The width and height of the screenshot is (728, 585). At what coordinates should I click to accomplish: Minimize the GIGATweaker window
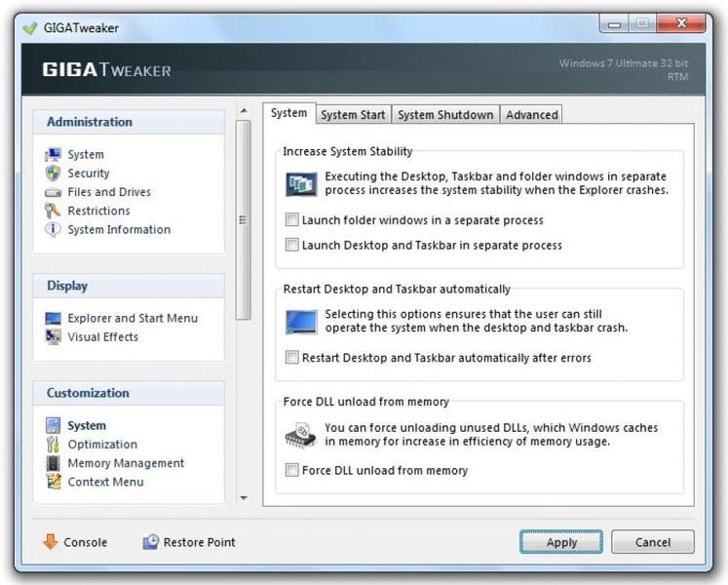point(614,23)
